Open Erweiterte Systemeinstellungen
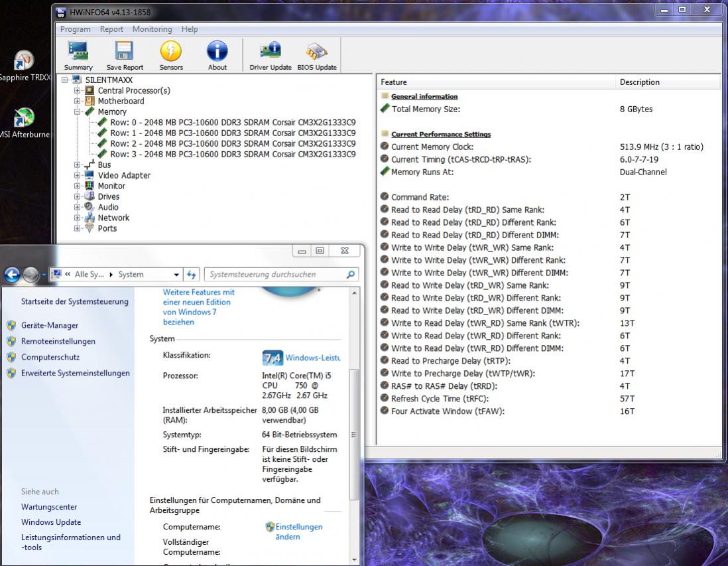This screenshot has width=728, height=566. [75, 373]
